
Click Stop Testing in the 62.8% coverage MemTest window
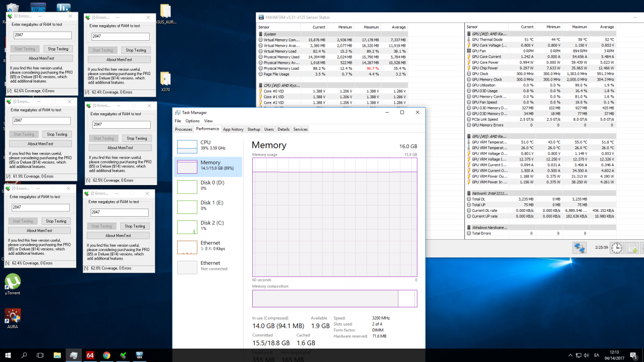(x=134, y=226)
